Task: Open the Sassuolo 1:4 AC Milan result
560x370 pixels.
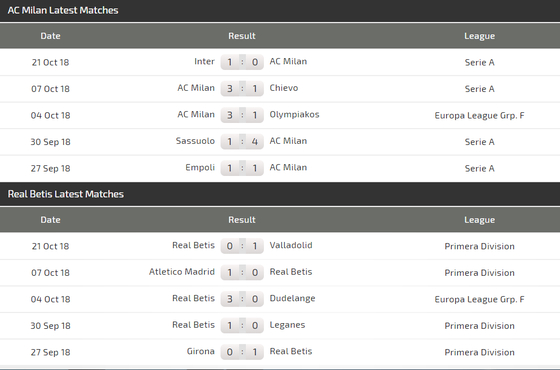Action: [x=242, y=142]
